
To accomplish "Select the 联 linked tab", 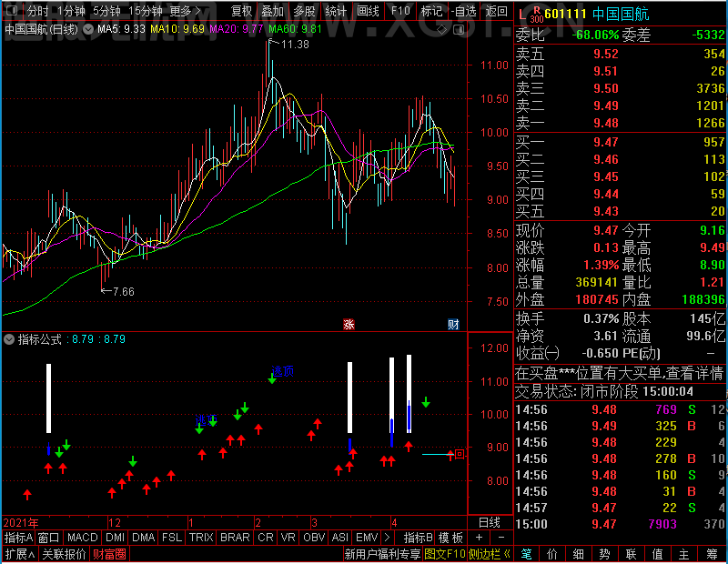I will [631, 554].
